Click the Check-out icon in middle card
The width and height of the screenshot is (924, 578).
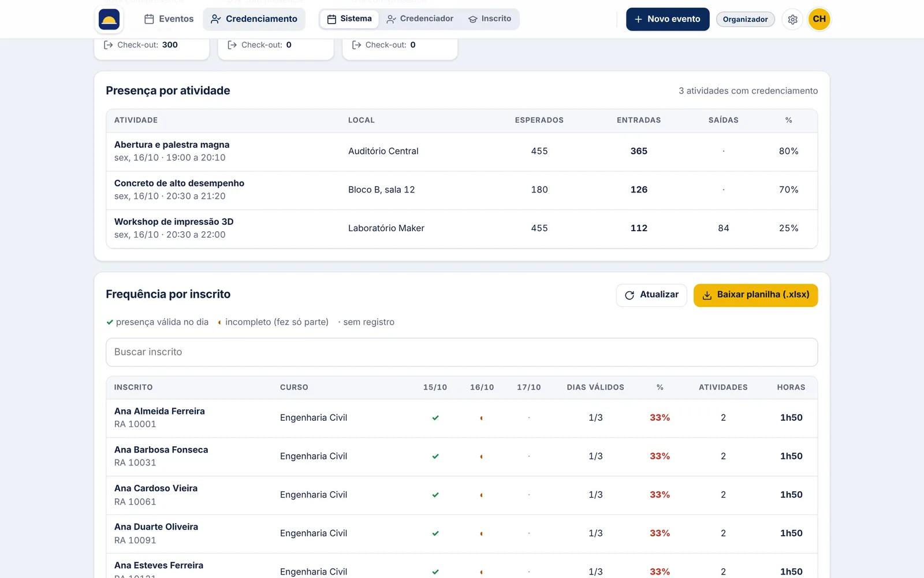[x=232, y=45]
